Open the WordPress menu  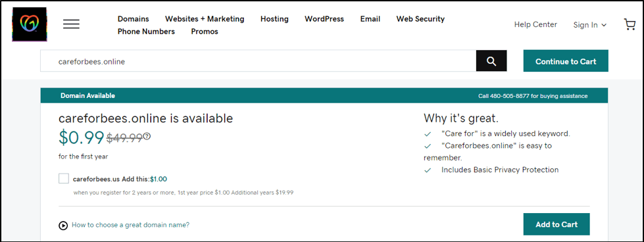324,19
